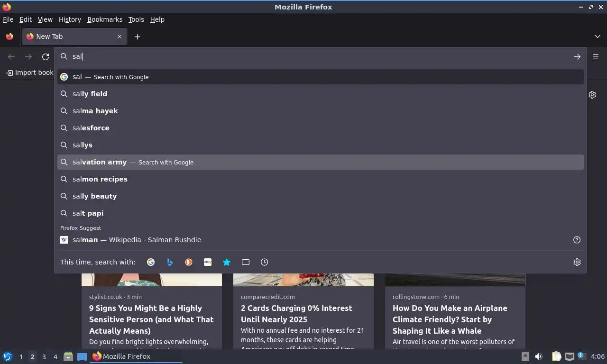
Task: Open the Bookmarks menu
Action: coord(105,19)
